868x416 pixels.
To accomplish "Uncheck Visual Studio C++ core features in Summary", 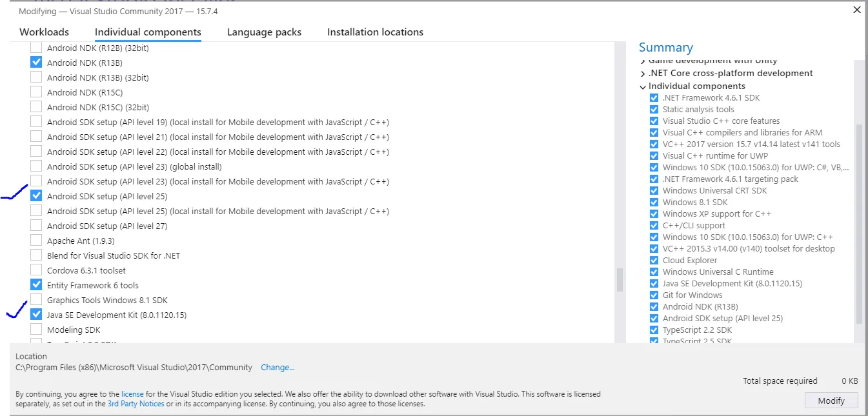I will pyautogui.click(x=654, y=121).
